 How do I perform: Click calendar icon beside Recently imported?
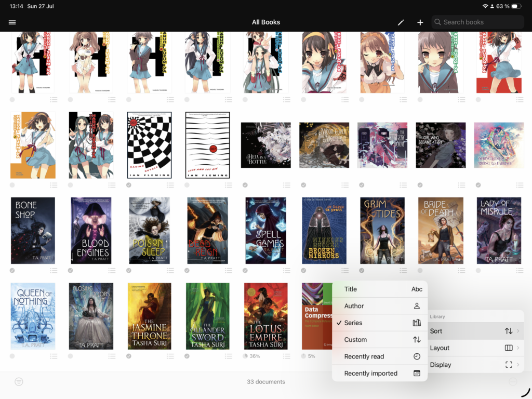(x=417, y=373)
